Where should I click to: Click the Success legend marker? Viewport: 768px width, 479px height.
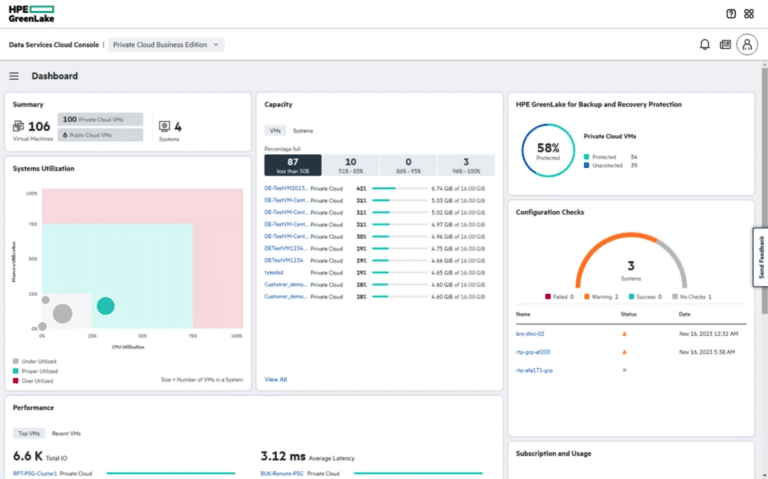[631, 297]
